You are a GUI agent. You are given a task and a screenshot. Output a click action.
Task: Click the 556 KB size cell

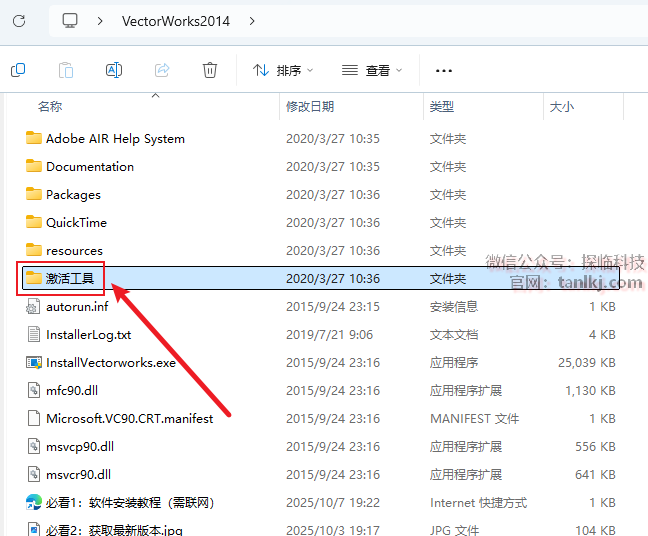tap(596, 447)
